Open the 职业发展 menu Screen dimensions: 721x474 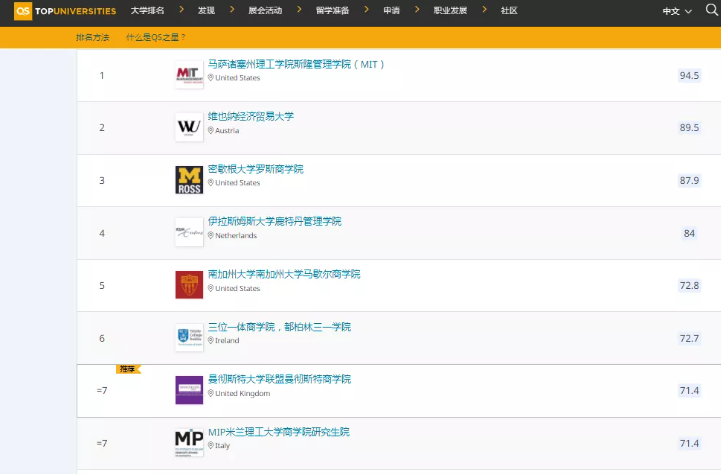[450, 11]
